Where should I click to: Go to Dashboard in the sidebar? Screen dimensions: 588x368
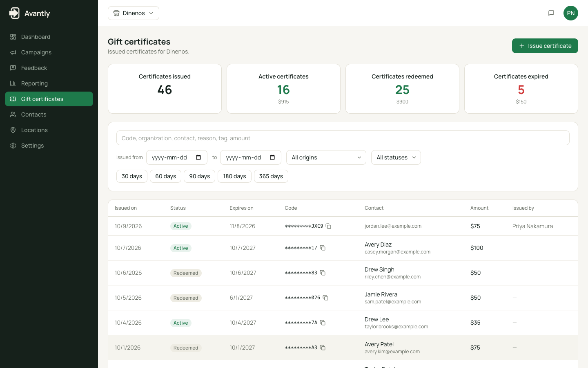pyautogui.click(x=49, y=37)
